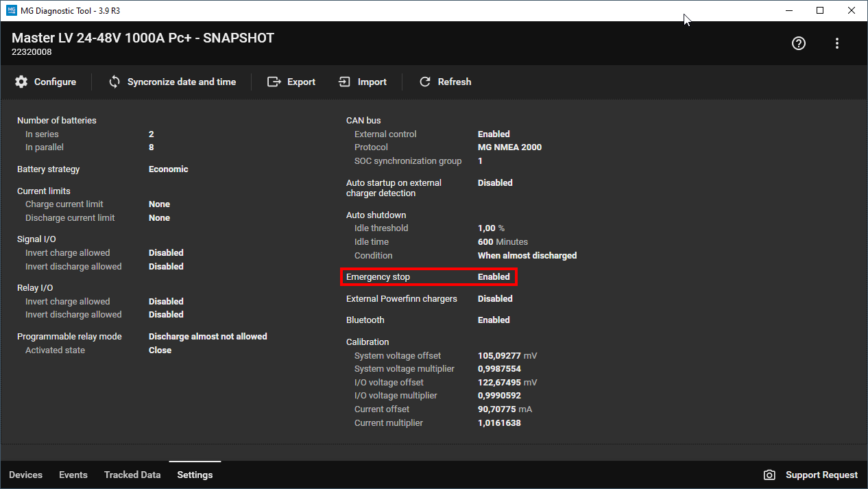Click the Refresh circular arrow icon

pyautogui.click(x=425, y=82)
